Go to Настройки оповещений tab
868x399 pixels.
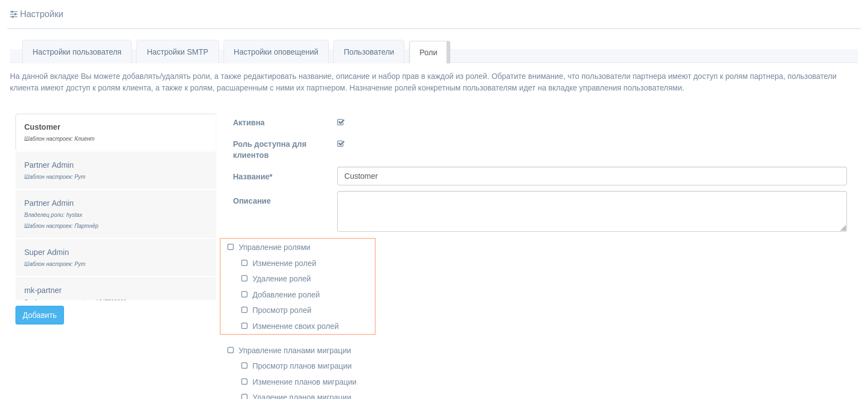276,52
